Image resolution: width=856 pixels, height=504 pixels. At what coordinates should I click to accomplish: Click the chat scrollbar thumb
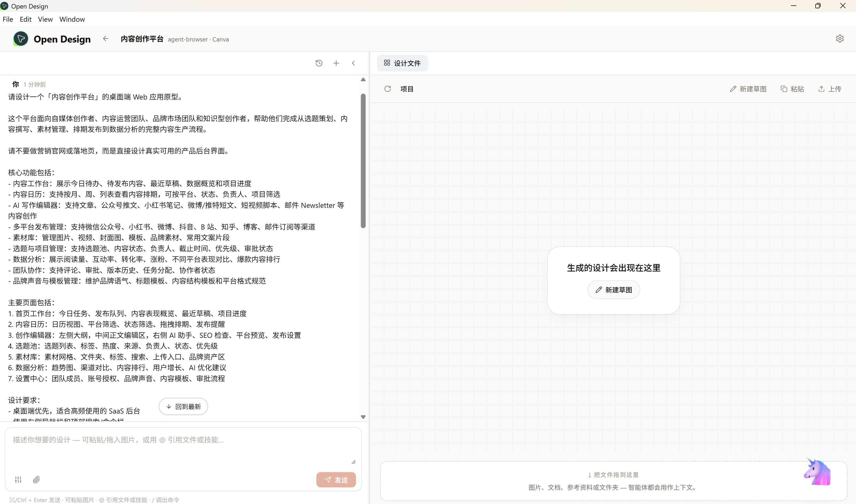pyautogui.click(x=363, y=161)
